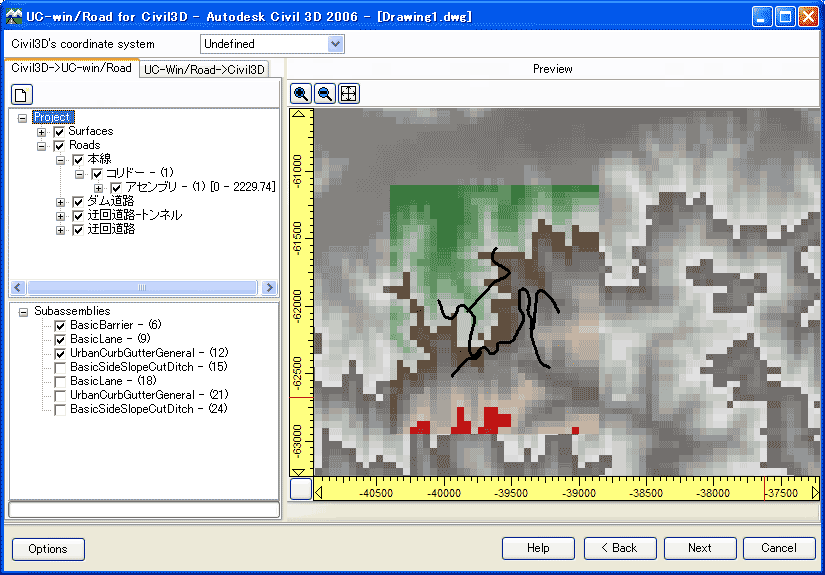Switch to UC-Win/Road->Civil3D tab
This screenshot has height=575, width=825.
[204, 69]
